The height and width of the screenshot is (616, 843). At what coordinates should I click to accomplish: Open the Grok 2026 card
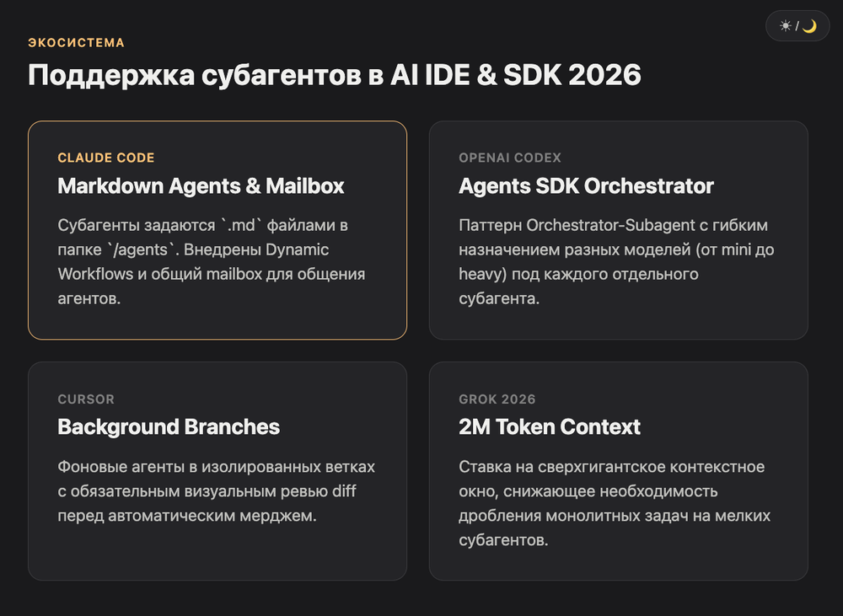(618, 471)
